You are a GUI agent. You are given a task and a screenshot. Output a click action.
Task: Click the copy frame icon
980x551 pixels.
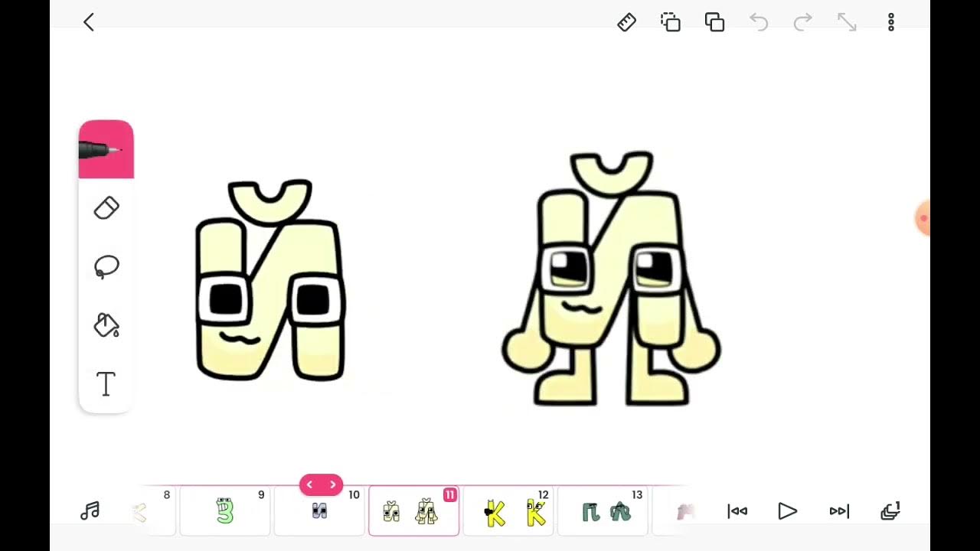(671, 22)
